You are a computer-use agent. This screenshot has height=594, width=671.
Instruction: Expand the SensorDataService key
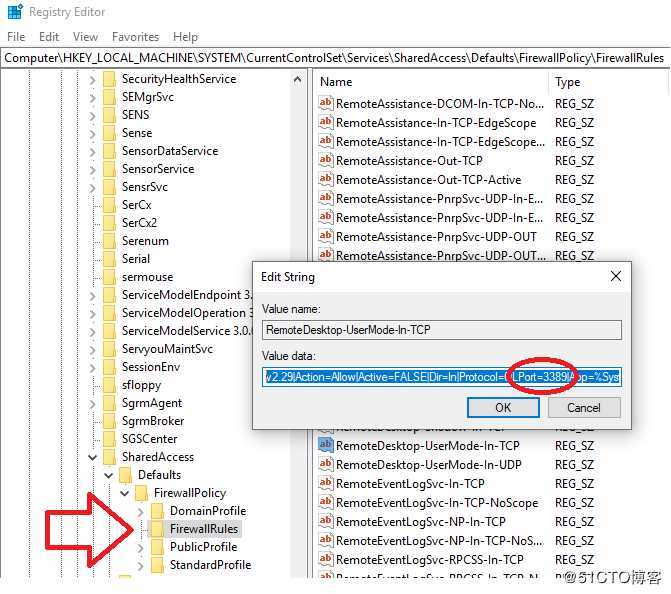click(92, 151)
